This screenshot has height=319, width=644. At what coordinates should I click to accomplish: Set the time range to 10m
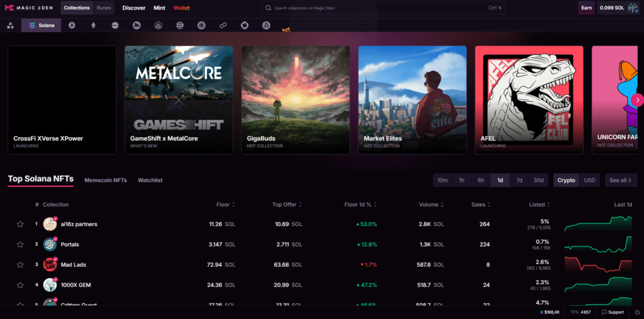pos(442,180)
